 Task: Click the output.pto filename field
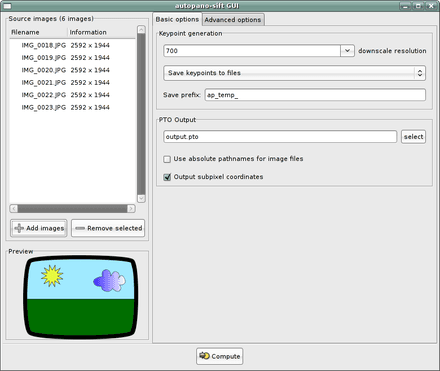280,137
